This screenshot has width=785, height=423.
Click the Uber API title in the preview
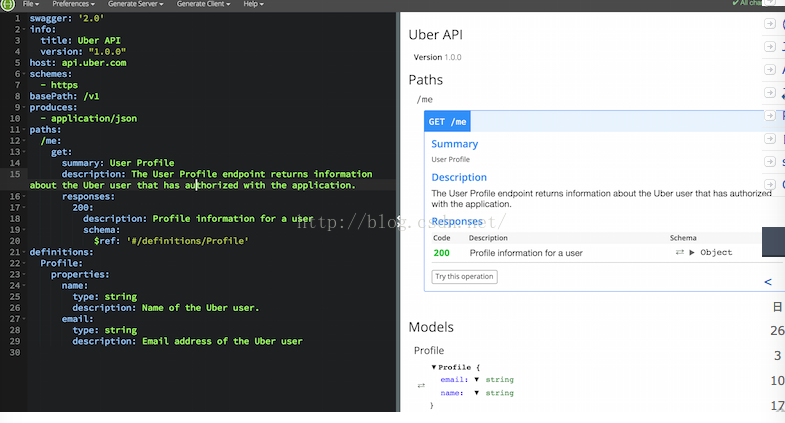point(436,35)
